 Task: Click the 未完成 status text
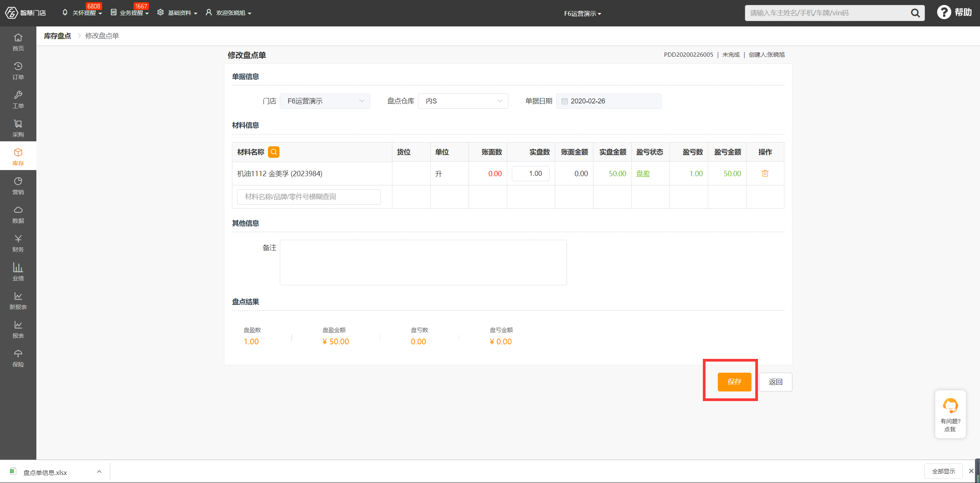731,55
